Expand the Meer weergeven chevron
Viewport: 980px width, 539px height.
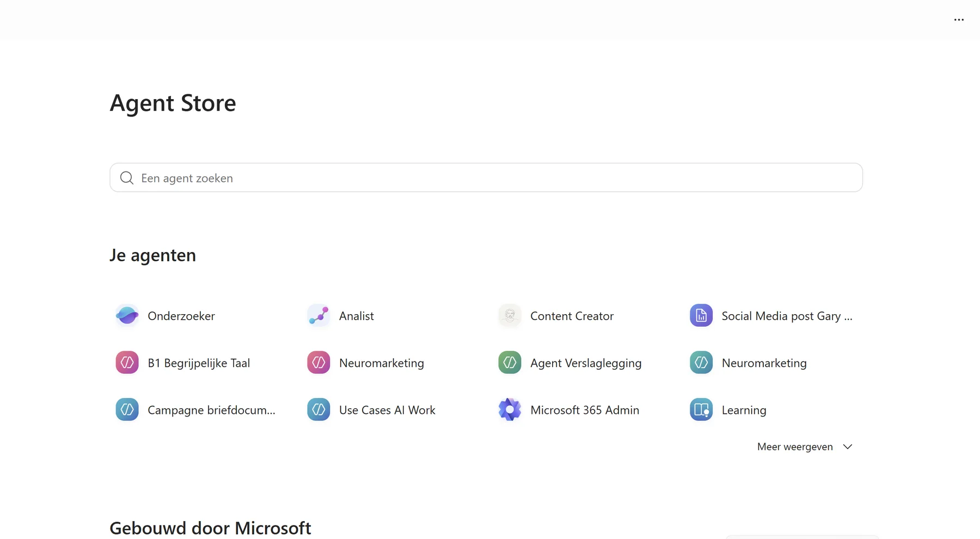click(x=848, y=446)
